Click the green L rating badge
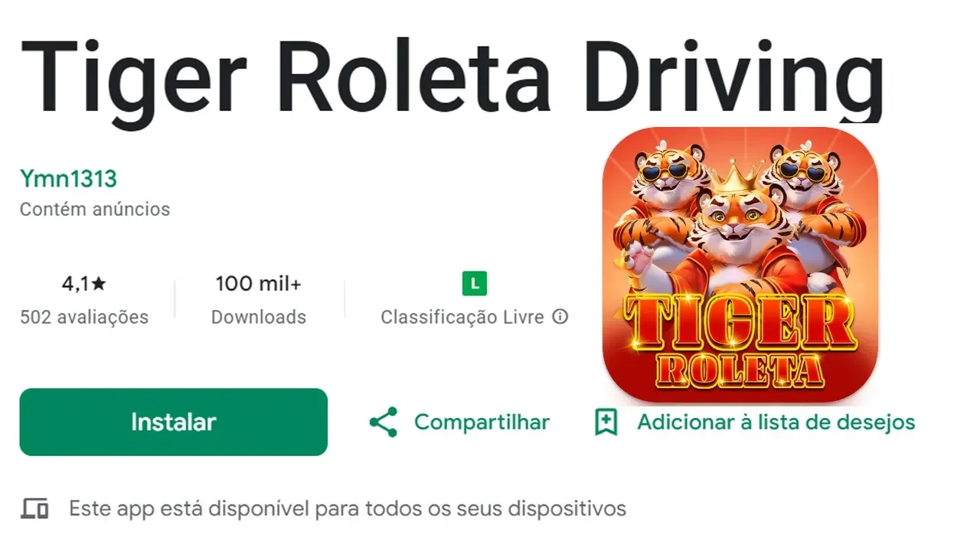Viewport: 980px width, 551px height. click(x=475, y=284)
